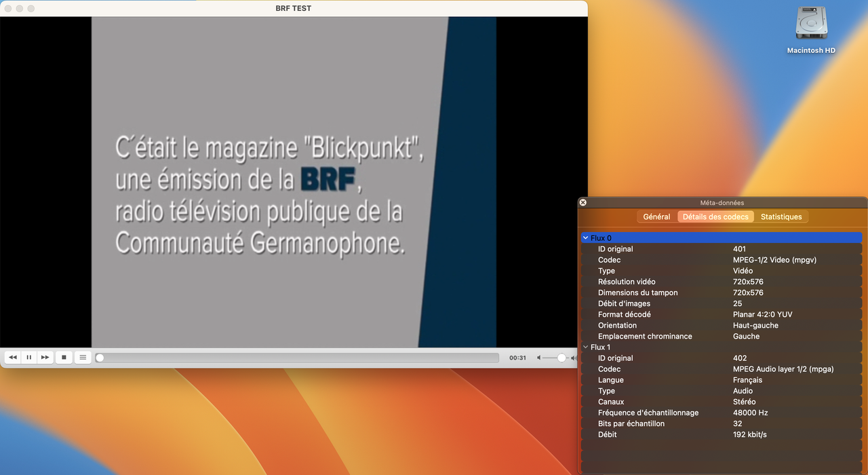This screenshot has width=868, height=475.
Task: Select 'Dimensions du tampon' row label
Action: pos(637,292)
